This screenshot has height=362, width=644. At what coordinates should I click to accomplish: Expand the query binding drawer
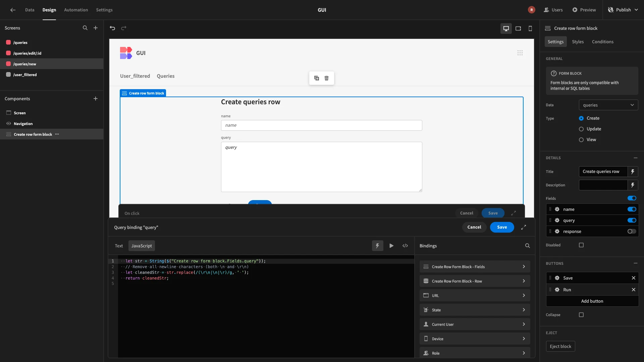click(x=524, y=227)
